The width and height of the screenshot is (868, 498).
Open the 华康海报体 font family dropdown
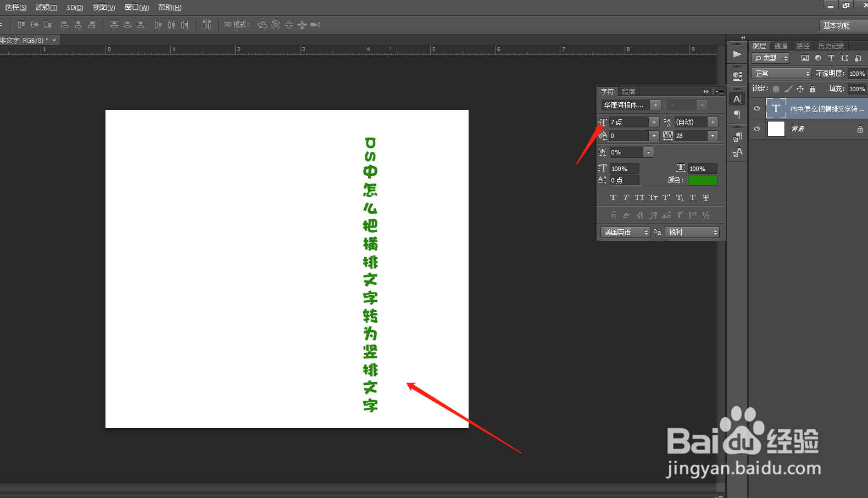tap(655, 105)
